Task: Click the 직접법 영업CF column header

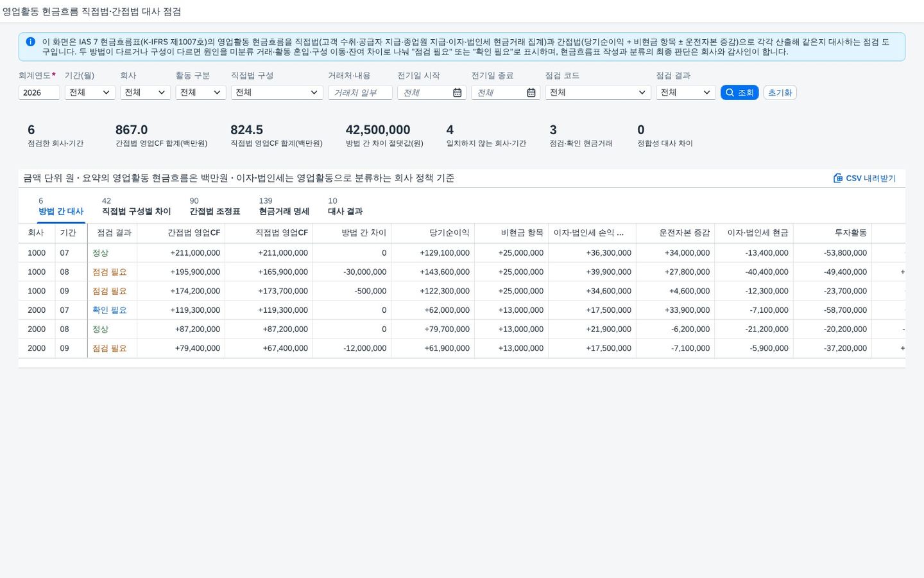Action: 269,233
